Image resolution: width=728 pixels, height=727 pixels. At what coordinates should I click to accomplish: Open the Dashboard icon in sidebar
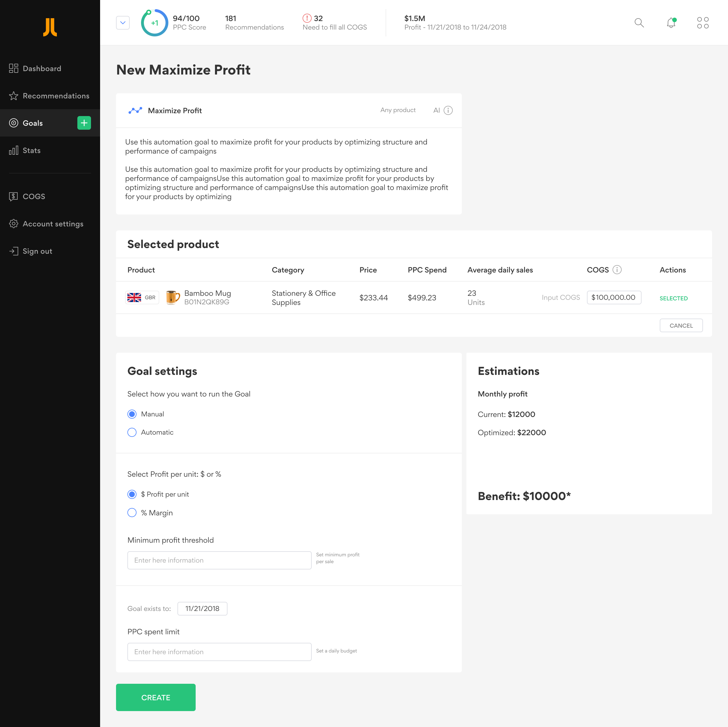click(x=14, y=68)
